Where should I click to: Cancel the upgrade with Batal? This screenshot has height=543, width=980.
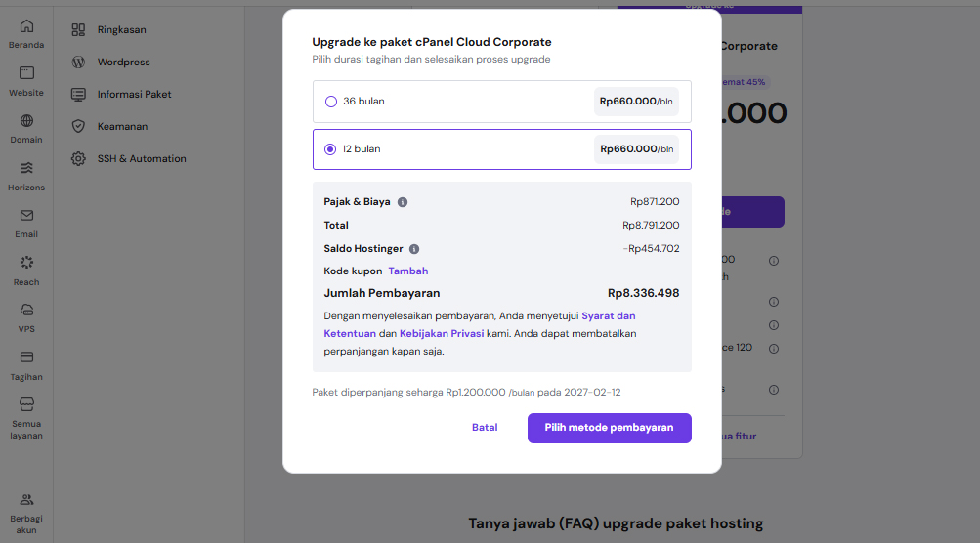pos(485,428)
